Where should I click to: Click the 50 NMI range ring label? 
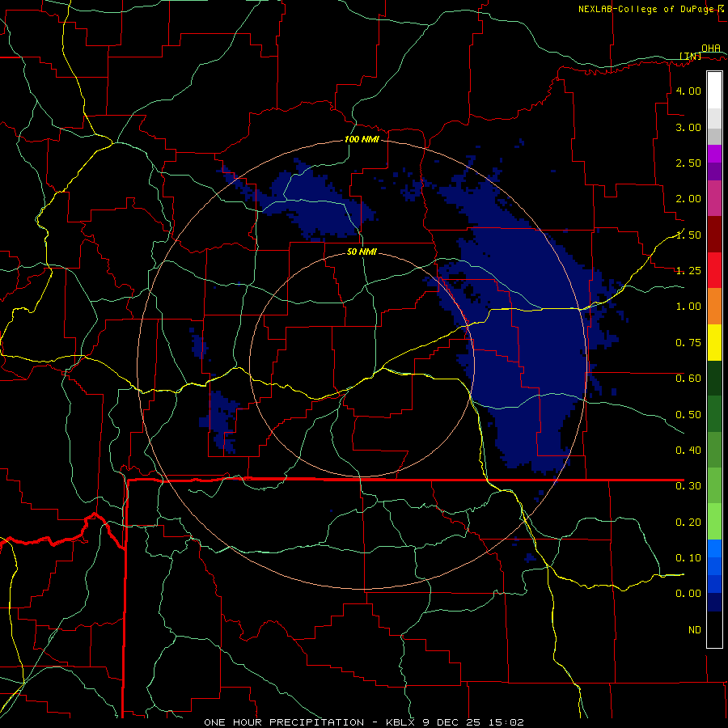click(x=362, y=252)
